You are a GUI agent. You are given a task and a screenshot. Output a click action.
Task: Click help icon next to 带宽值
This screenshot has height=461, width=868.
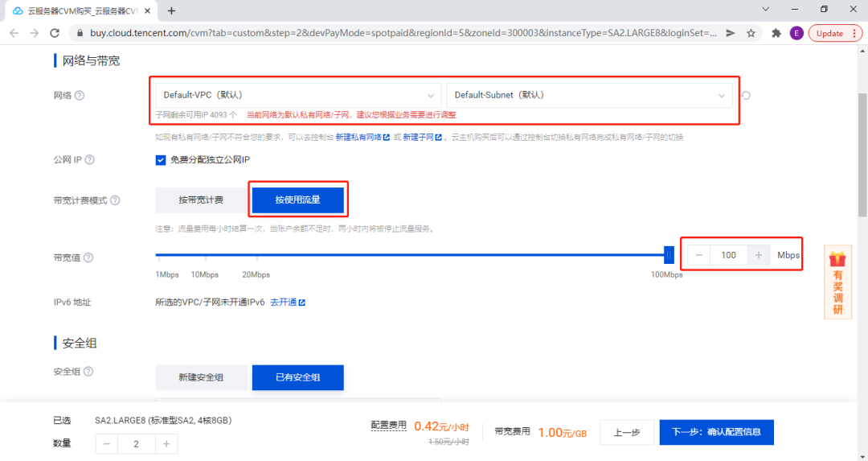88,257
